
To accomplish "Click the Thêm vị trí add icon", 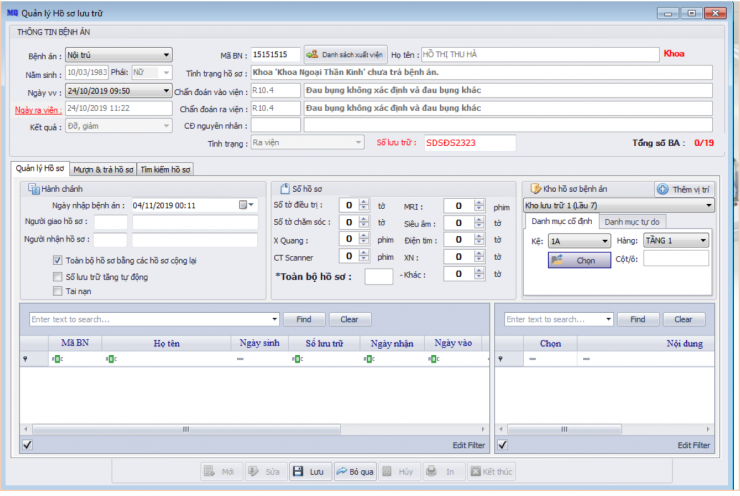I will 663,188.
